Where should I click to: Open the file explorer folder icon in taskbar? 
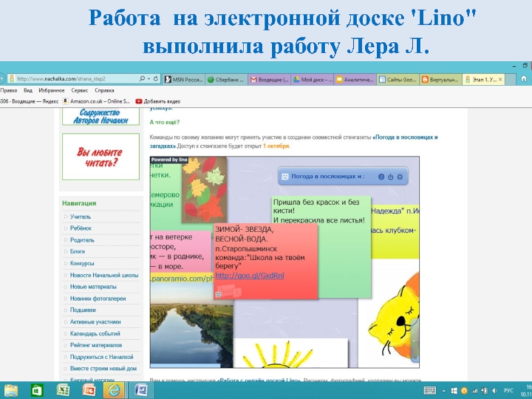[x=12, y=390]
